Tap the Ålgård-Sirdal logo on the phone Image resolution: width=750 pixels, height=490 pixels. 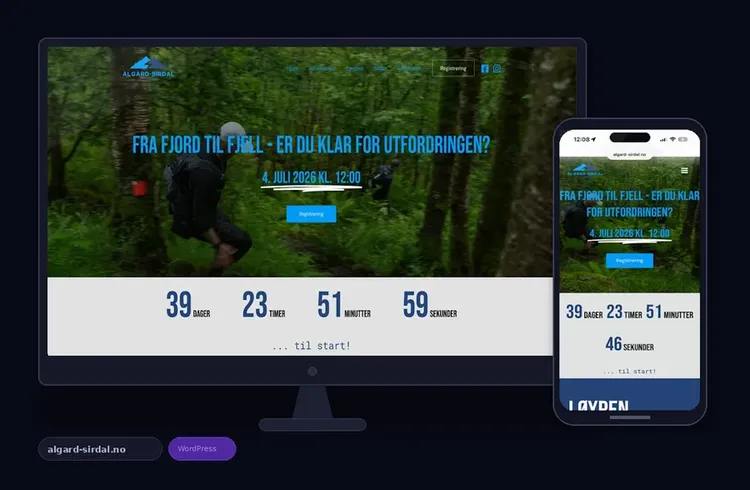click(585, 170)
